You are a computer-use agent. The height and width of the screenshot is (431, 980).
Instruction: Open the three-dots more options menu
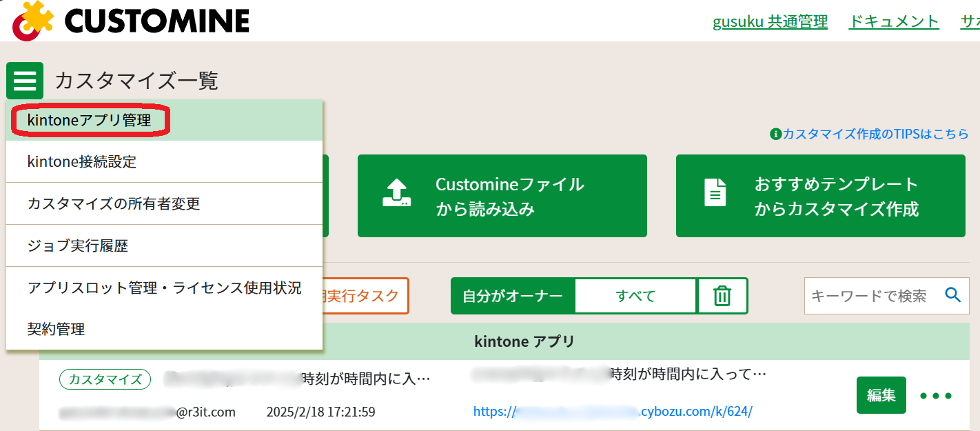tap(936, 396)
